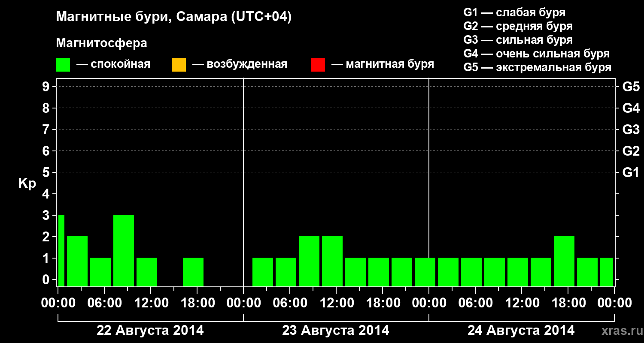This screenshot has height=343, width=644.
Task: Click the Kp 2 bar at 12:00 on 23 August
Action: coord(332,261)
